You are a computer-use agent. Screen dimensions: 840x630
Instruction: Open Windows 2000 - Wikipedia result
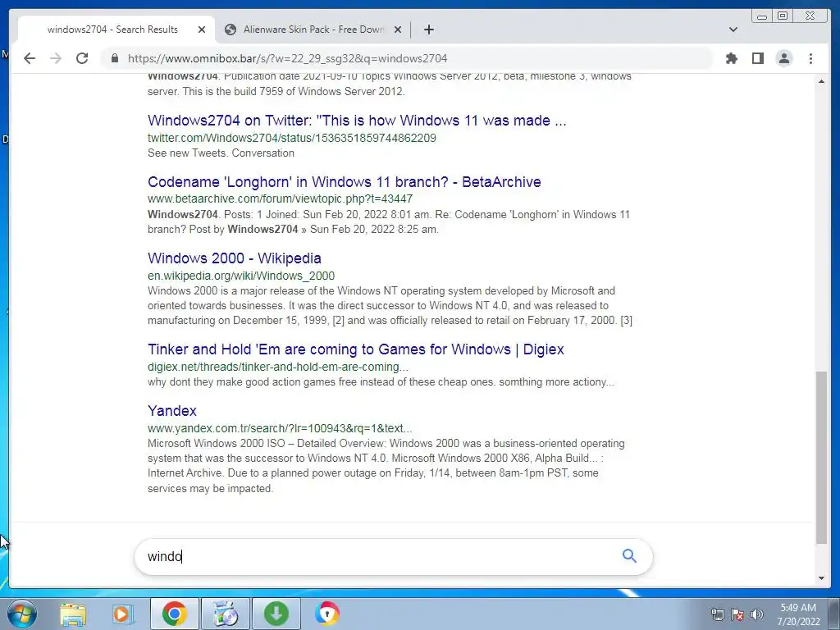click(x=235, y=258)
